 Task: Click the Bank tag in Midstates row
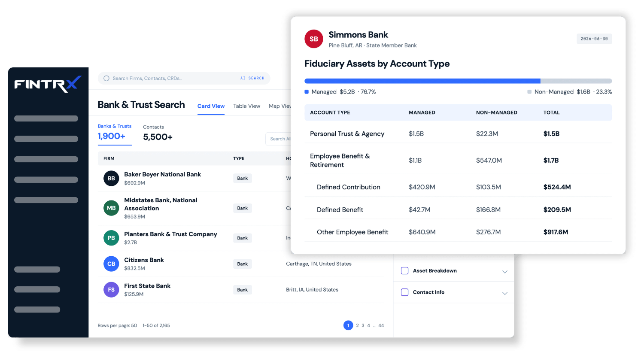243,208
